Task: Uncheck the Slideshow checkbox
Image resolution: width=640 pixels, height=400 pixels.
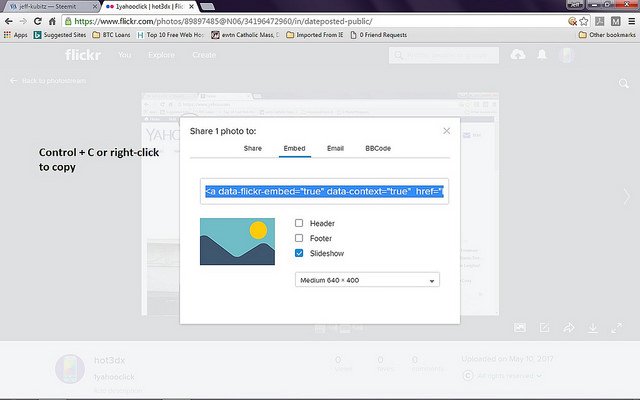Action: 299,253
